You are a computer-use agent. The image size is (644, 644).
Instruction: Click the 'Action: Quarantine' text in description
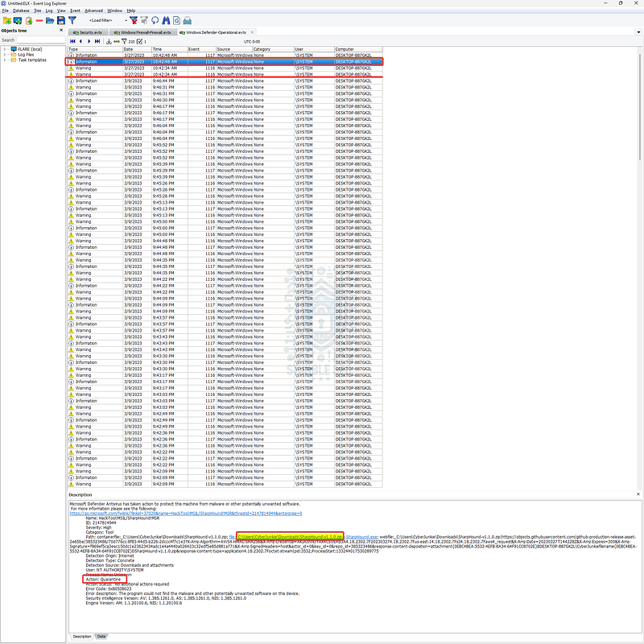[103, 579]
